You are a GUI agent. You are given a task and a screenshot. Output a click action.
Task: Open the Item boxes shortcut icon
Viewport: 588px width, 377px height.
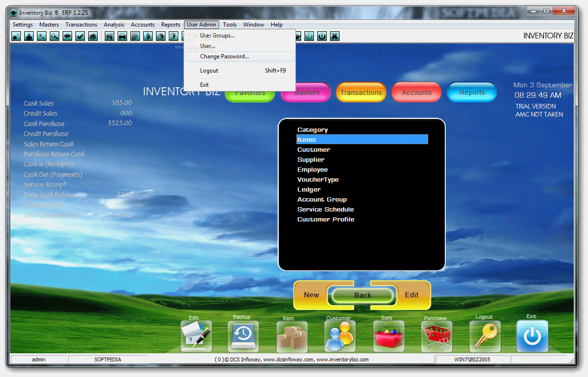coord(292,337)
